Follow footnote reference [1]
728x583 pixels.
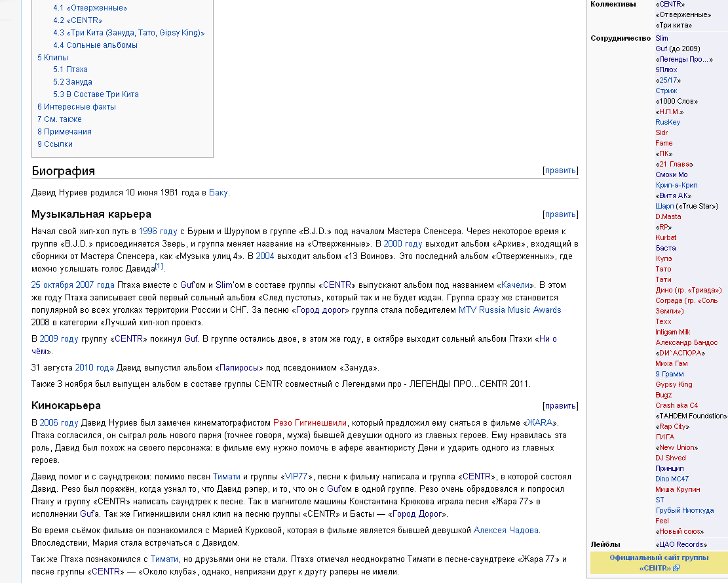click(159, 266)
